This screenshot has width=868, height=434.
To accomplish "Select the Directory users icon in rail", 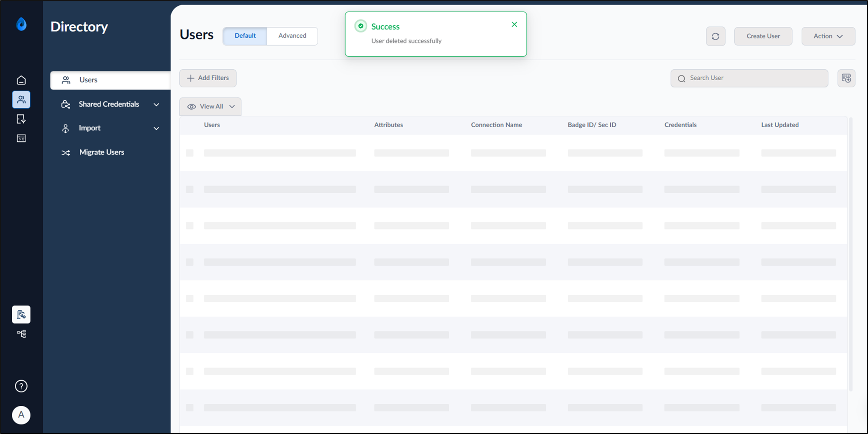I will pos(21,100).
